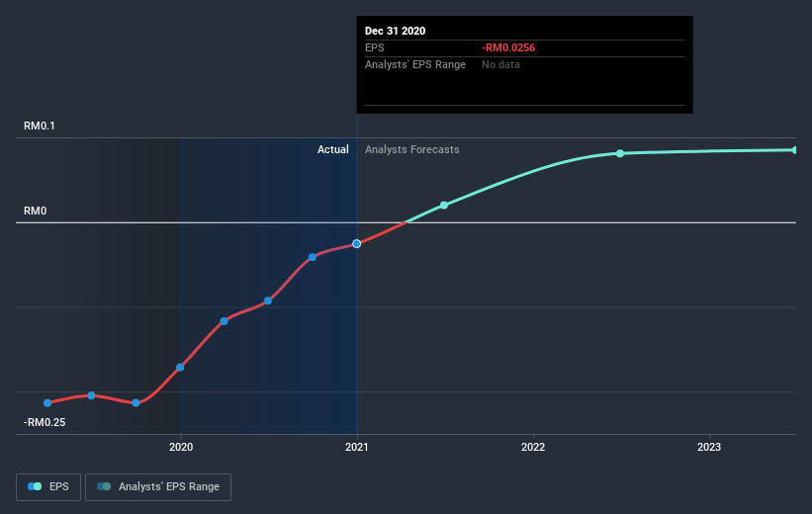Click the 'Analysts' EPS Range' row label in tooltip
This screenshot has width=812, height=514.
coord(415,64)
